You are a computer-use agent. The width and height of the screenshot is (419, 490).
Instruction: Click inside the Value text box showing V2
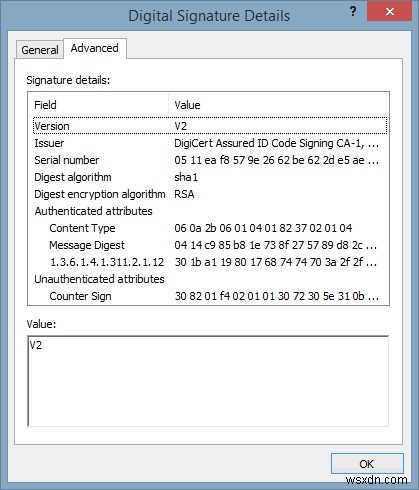208,381
